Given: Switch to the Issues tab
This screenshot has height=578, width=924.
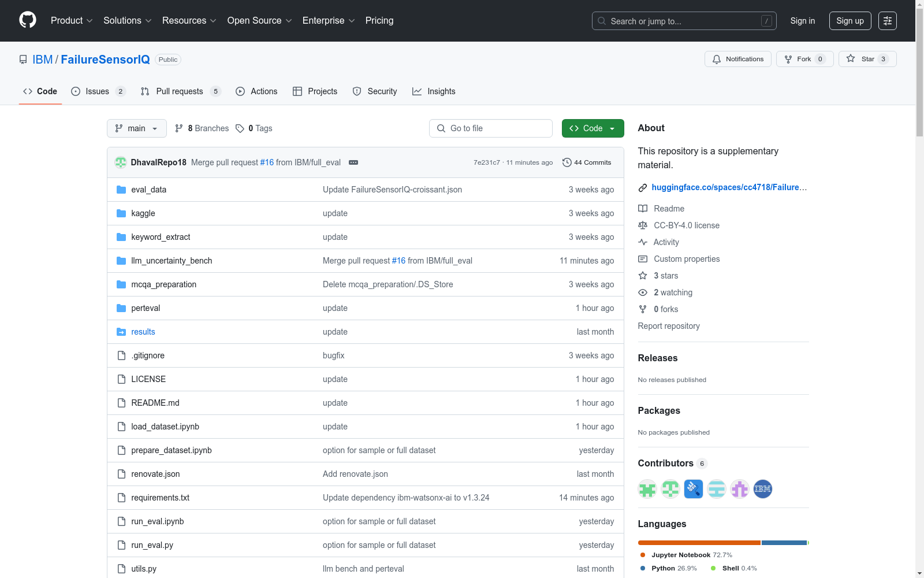Looking at the screenshot, I should (98, 91).
